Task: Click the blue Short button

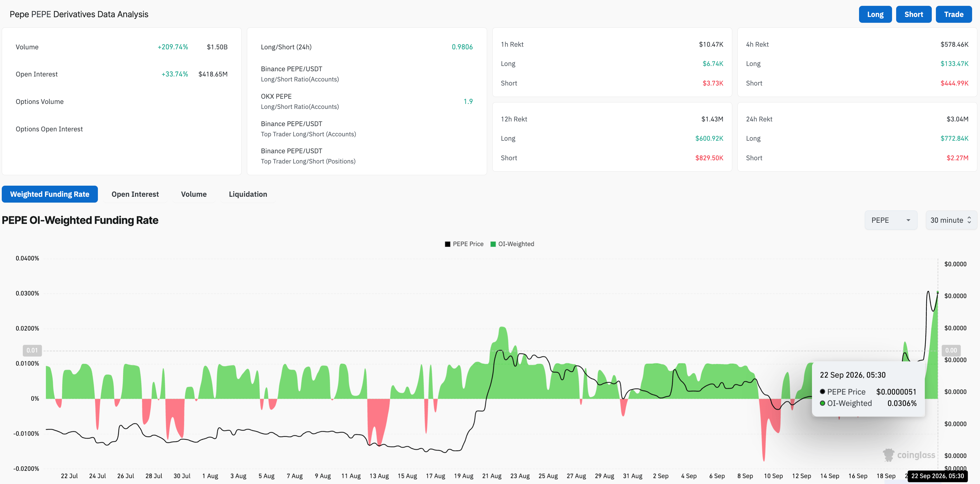Action: pyautogui.click(x=913, y=14)
